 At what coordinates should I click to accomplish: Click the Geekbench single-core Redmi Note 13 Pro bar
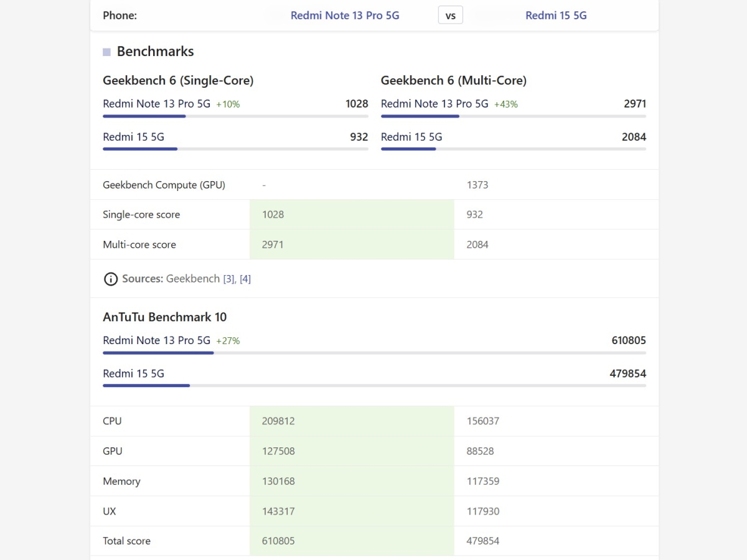tap(144, 116)
